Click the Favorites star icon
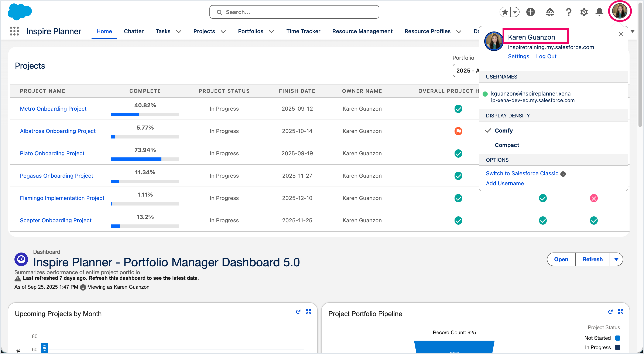Viewport: 644px width, 354px height. click(x=505, y=12)
